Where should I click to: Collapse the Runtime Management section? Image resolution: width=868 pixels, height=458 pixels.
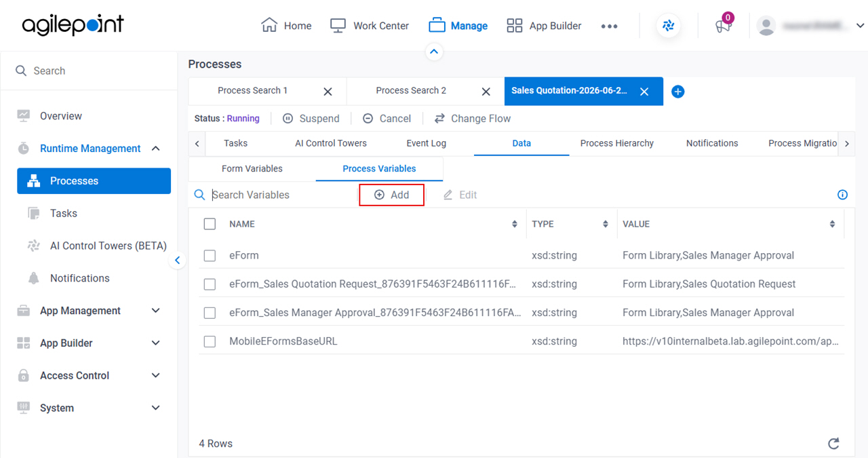155,149
